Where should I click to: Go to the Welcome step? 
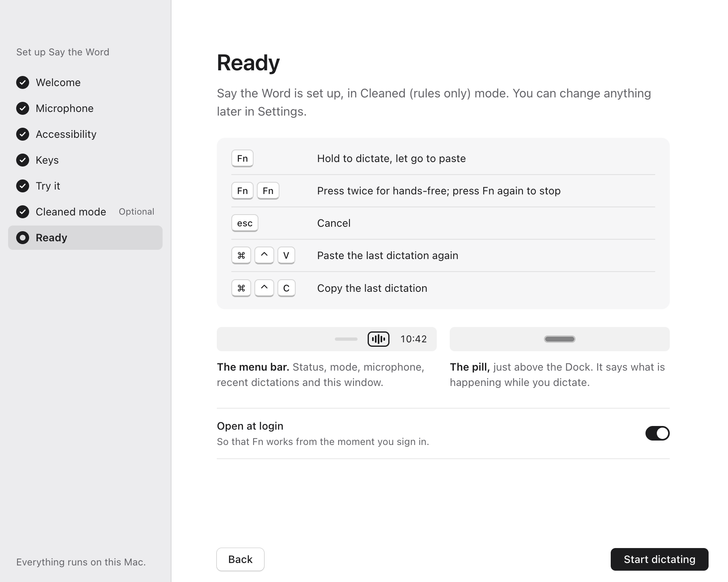pos(85,82)
